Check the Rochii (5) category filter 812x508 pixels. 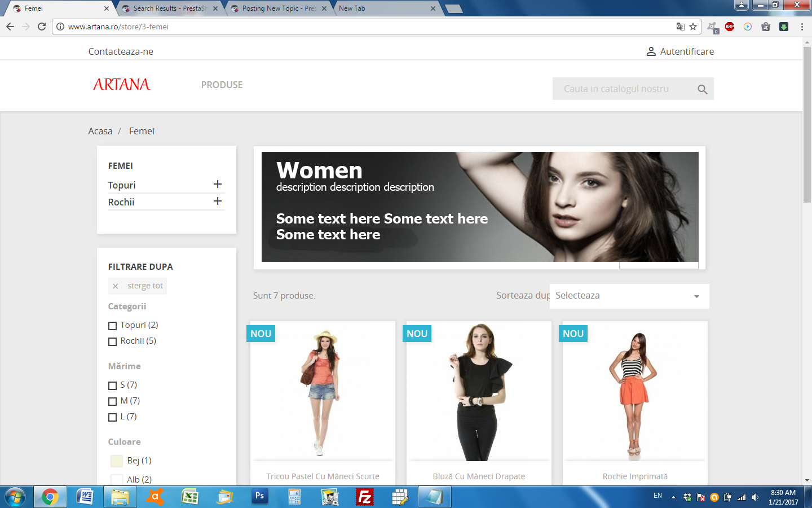pyautogui.click(x=112, y=341)
